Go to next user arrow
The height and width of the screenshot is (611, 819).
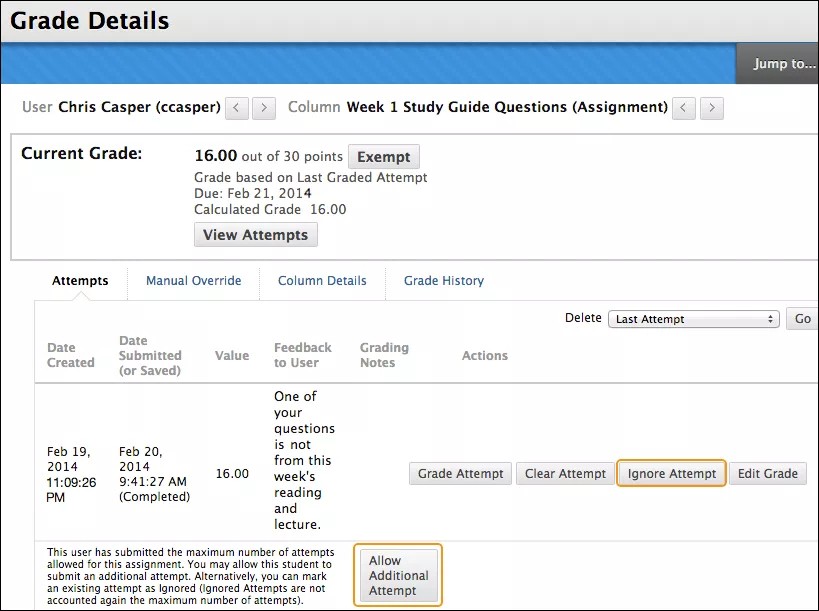pos(264,107)
